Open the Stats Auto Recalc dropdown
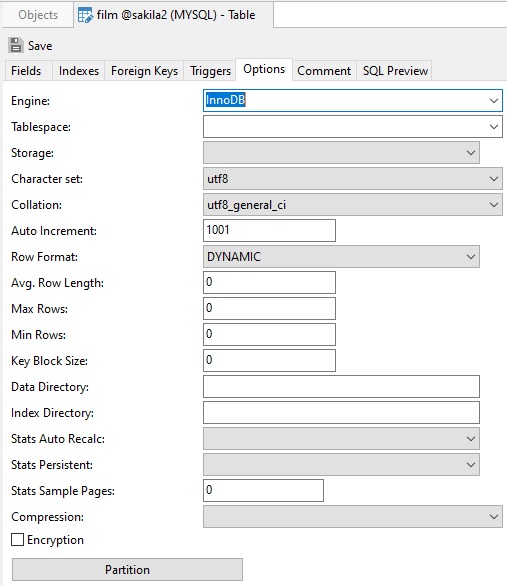 click(x=341, y=438)
